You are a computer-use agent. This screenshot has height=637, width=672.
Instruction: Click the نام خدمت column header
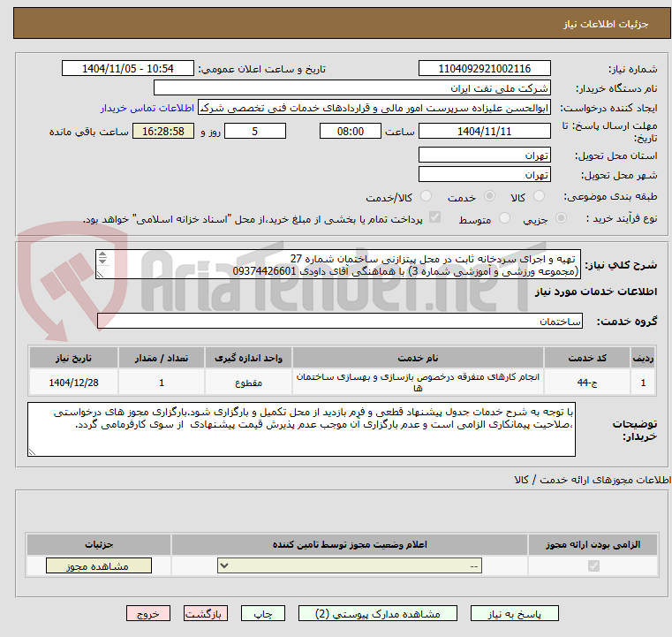tap(418, 358)
